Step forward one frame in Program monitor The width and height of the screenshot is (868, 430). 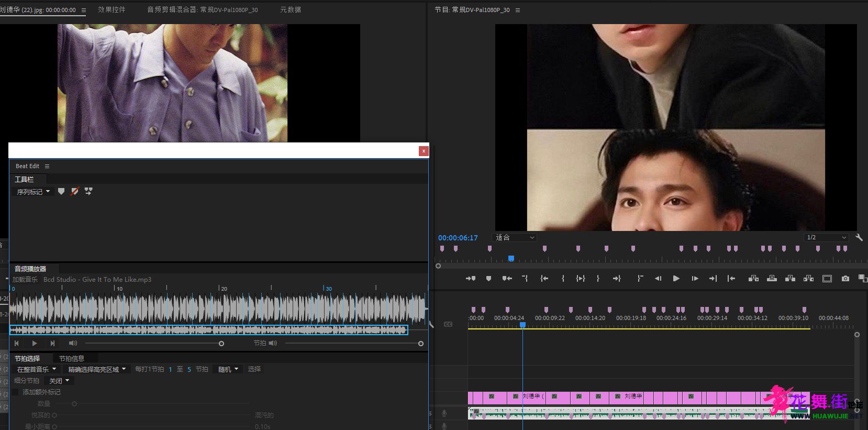coord(695,279)
